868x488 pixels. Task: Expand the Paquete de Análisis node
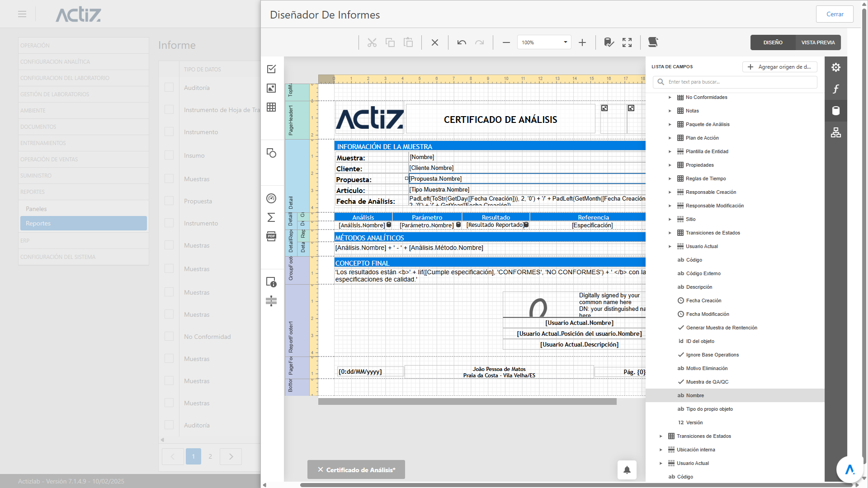pyautogui.click(x=670, y=124)
